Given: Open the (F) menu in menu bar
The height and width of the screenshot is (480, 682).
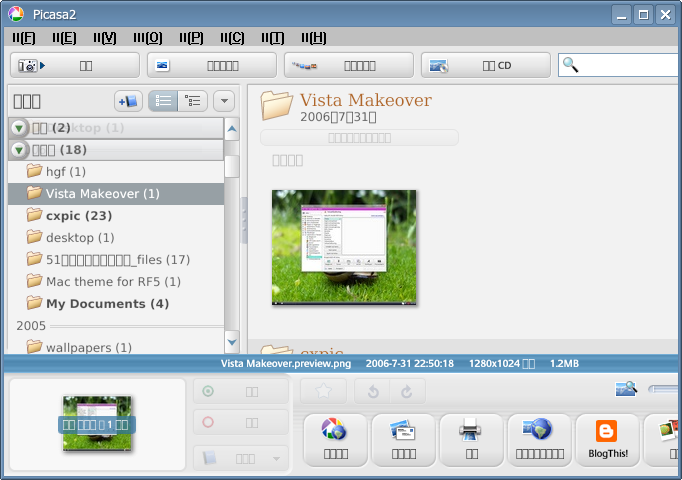Looking at the screenshot, I should click(23, 37).
